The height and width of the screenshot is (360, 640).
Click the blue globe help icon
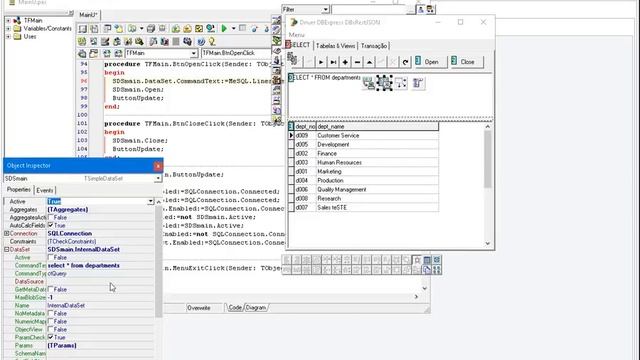(x=201, y=42)
